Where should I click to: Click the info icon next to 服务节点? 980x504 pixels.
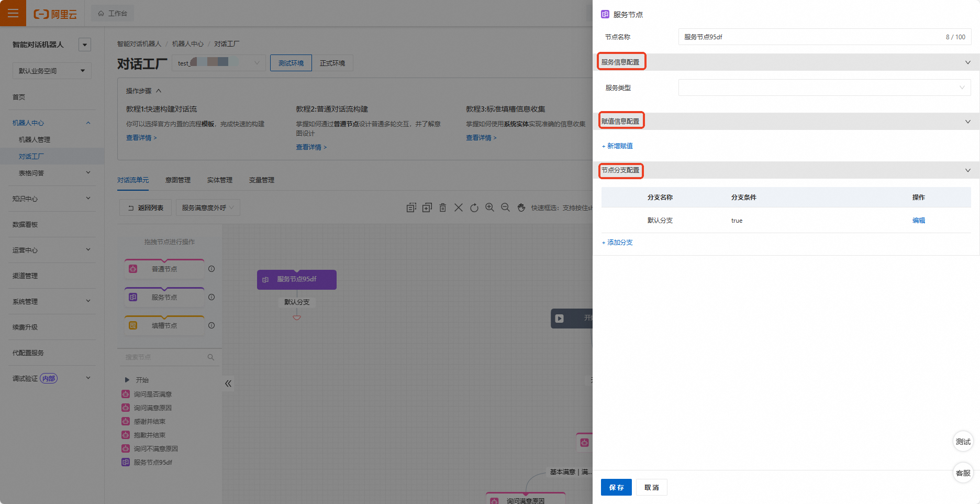click(211, 297)
